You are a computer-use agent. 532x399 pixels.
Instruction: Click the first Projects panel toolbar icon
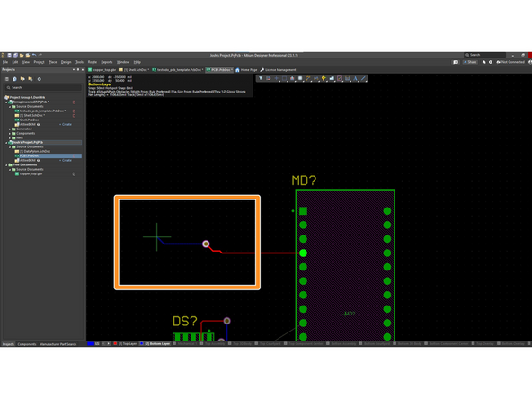(x=7, y=79)
